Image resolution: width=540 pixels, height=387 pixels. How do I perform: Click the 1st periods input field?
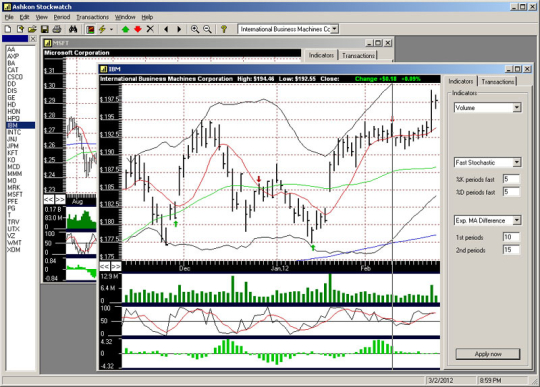coord(511,237)
